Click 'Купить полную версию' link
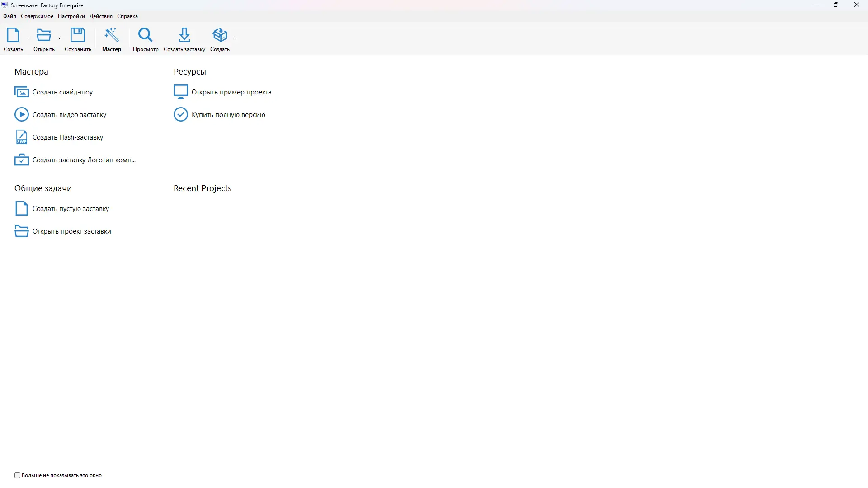Image resolution: width=868 pixels, height=488 pixels. (228, 115)
